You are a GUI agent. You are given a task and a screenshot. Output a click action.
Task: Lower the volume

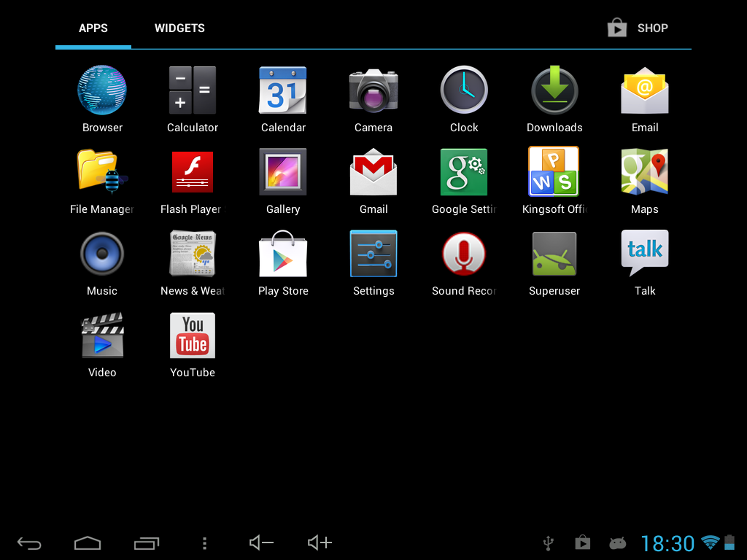262,542
